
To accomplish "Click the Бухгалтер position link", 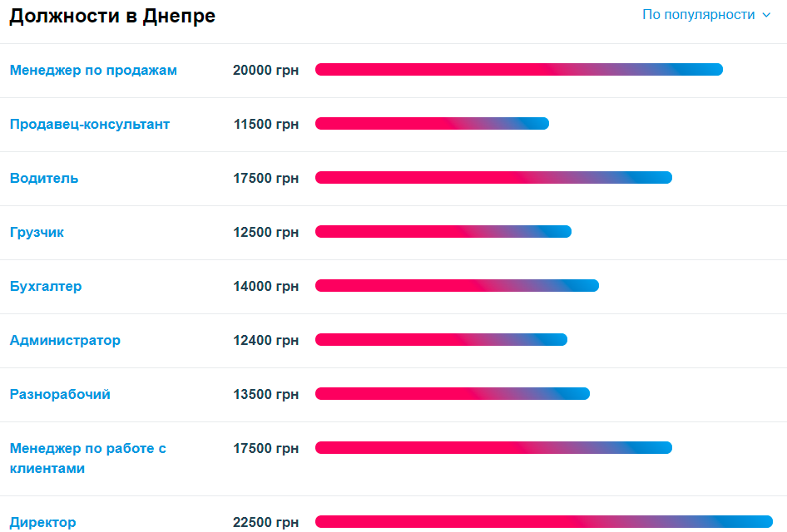I will [x=46, y=286].
